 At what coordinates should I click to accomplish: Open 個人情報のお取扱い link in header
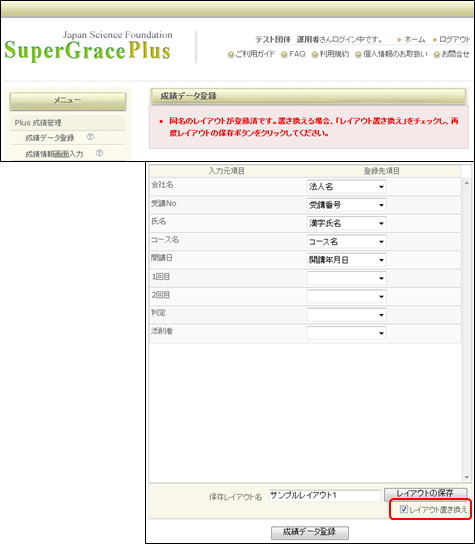pyautogui.click(x=391, y=54)
